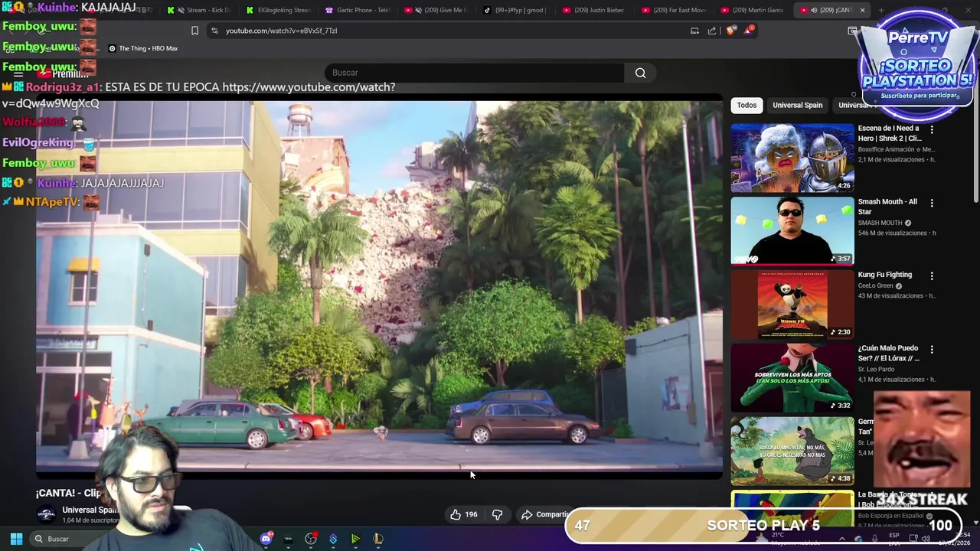Image resolution: width=980 pixels, height=551 pixels.
Task: Open the El Lórax video thumbnail
Action: [x=792, y=378]
